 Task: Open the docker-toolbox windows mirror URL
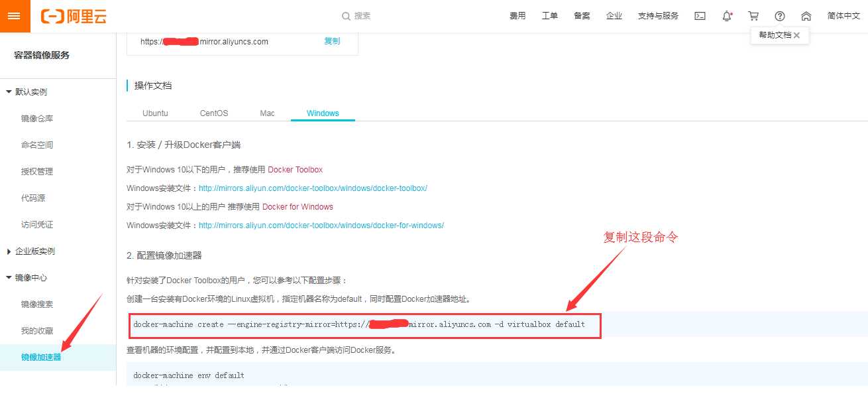pos(313,188)
